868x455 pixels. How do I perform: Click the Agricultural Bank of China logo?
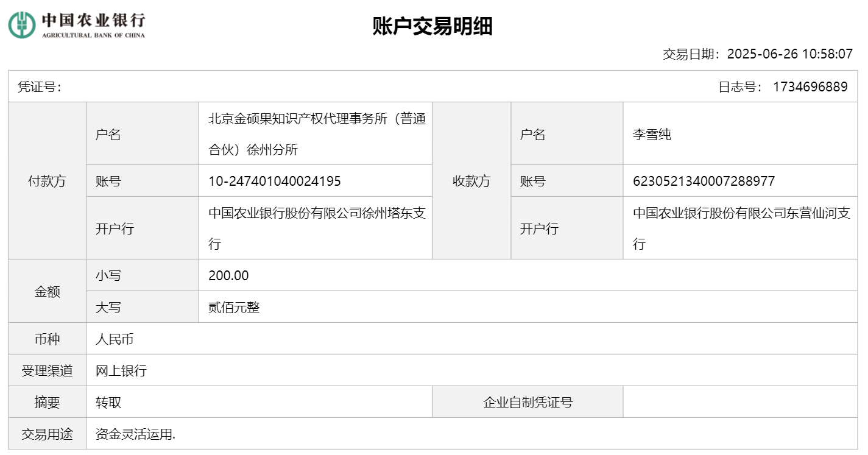tap(77, 25)
